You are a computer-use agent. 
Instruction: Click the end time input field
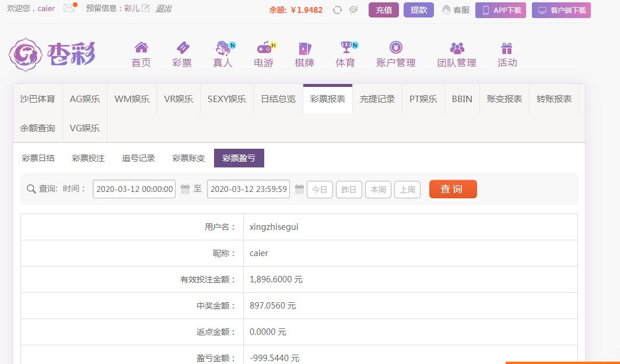[x=248, y=189]
